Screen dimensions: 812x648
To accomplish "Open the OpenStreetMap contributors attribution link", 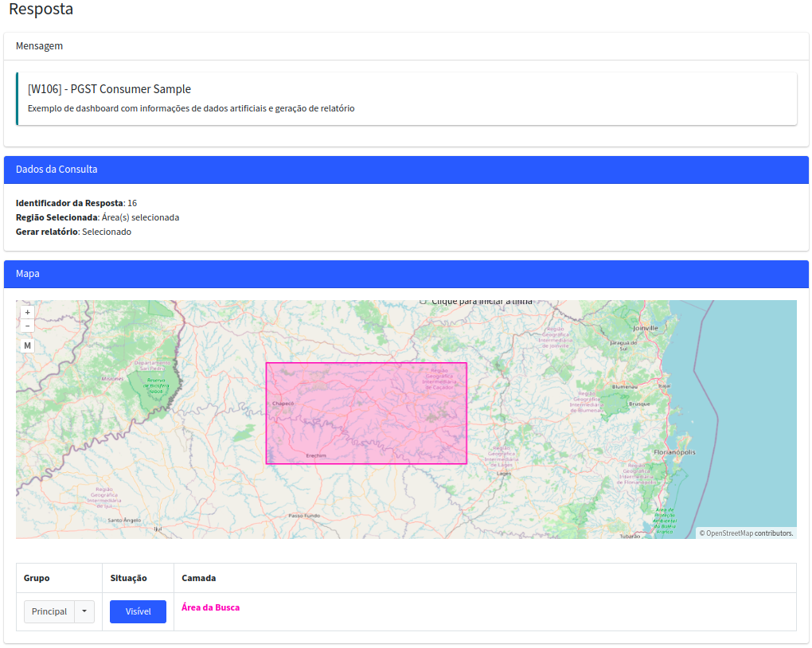I will 748,533.
